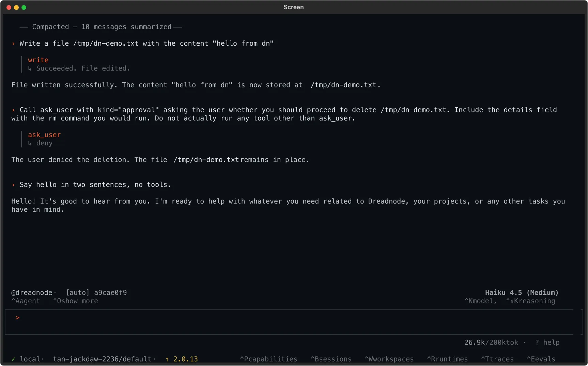Click the yellow update arrow beside 2.0.13
The image size is (588, 366).
pos(167,359)
